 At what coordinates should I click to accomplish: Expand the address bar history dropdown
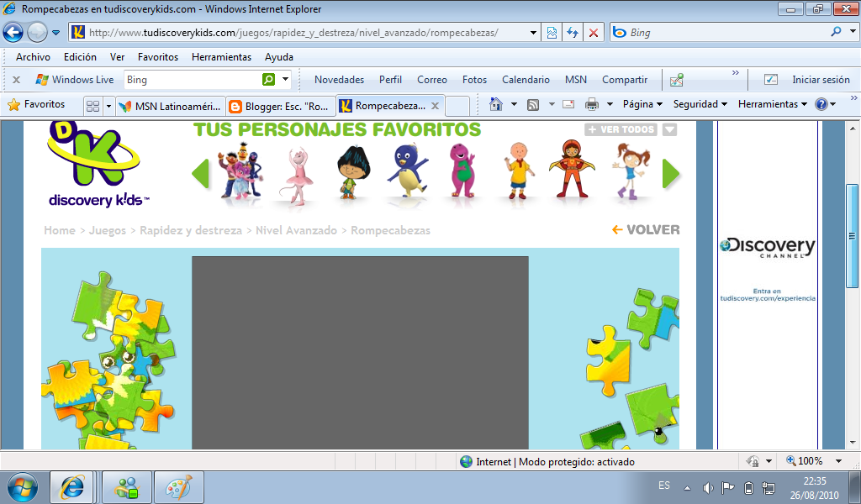click(x=533, y=33)
